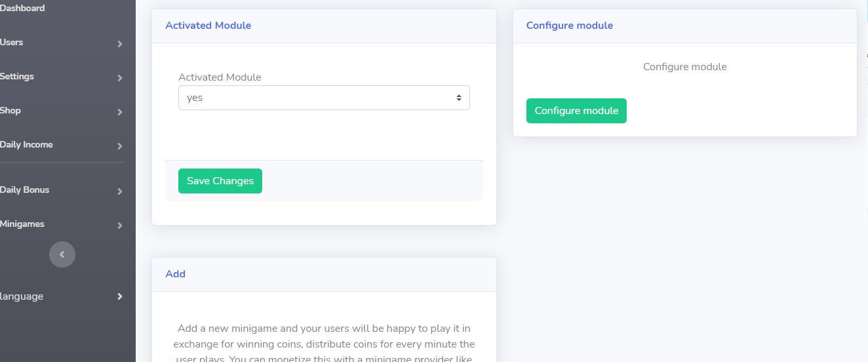Open Activated Module dropdown arrows
The height and width of the screenshot is (362, 868).
click(x=459, y=98)
